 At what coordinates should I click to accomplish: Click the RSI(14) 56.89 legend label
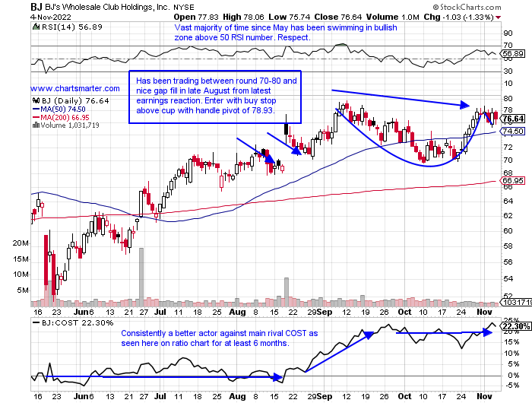(71, 27)
